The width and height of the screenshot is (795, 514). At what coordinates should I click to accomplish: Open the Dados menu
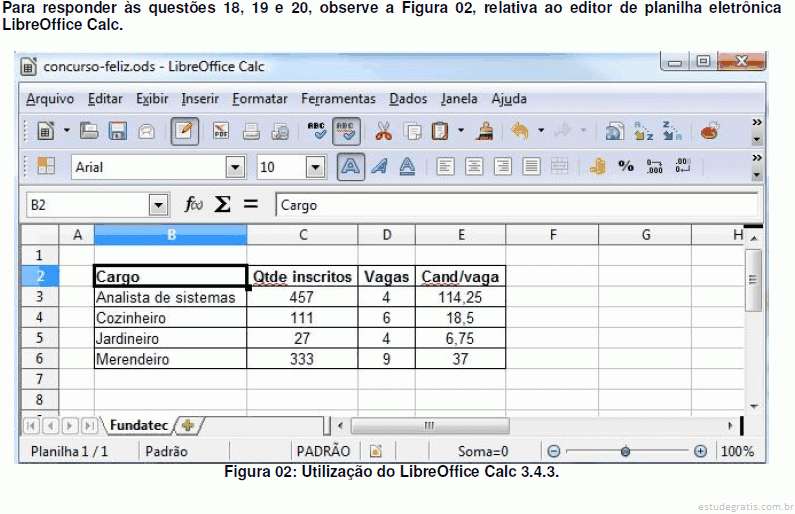click(408, 98)
